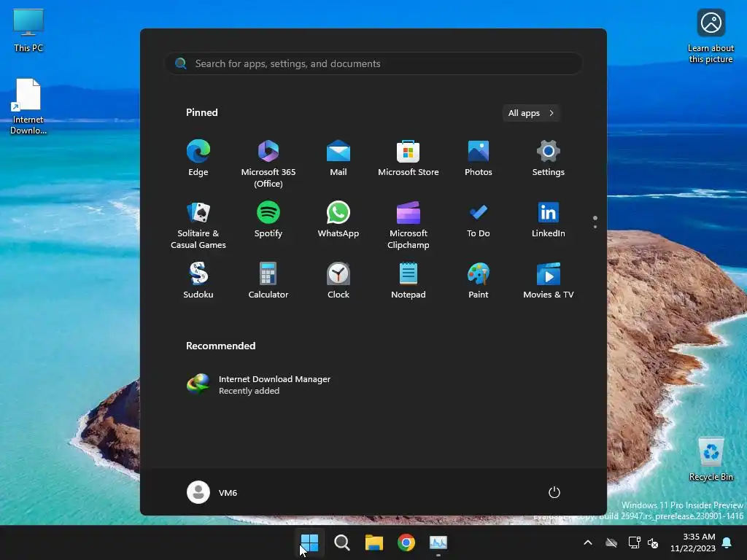This screenshot has height=560, width=747.
Task: Click the power button in Start menu
Action: 554,492
